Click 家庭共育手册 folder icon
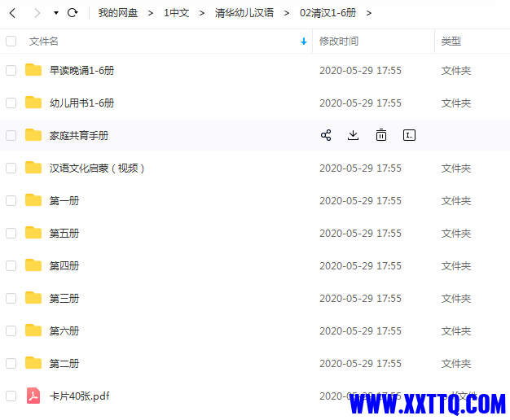 (33, 134)
